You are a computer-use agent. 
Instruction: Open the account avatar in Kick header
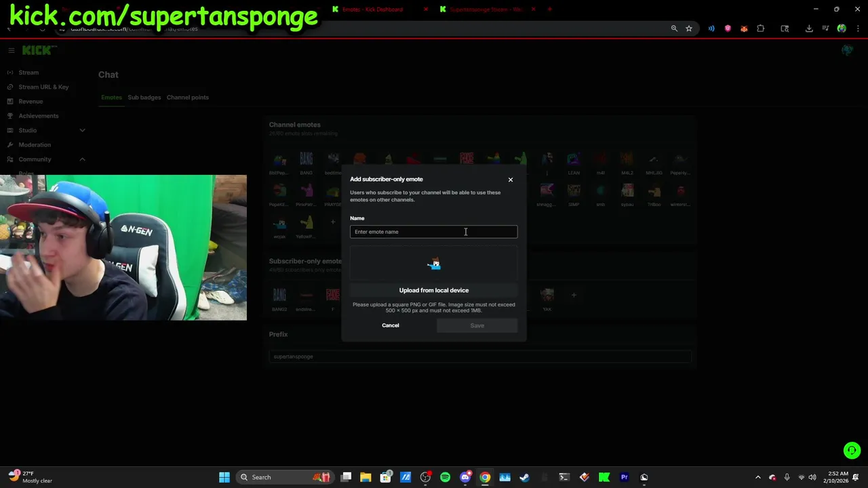click(847, 51)
